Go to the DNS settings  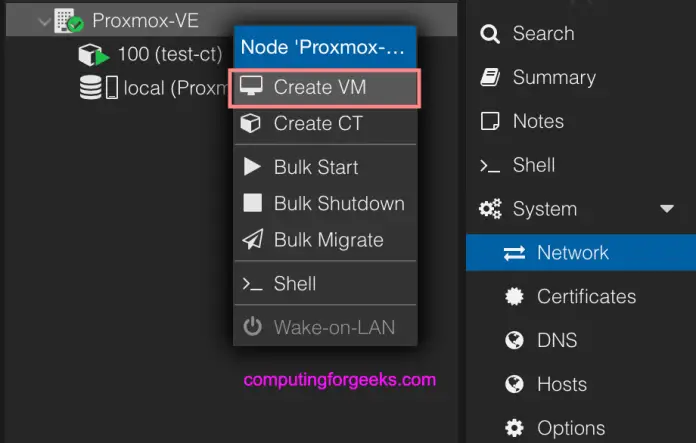point(556,341)
